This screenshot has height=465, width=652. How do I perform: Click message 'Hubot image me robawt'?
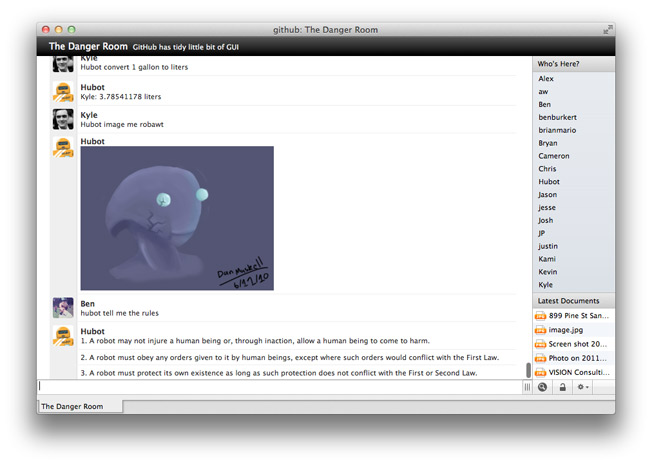(x=122, y=124)
